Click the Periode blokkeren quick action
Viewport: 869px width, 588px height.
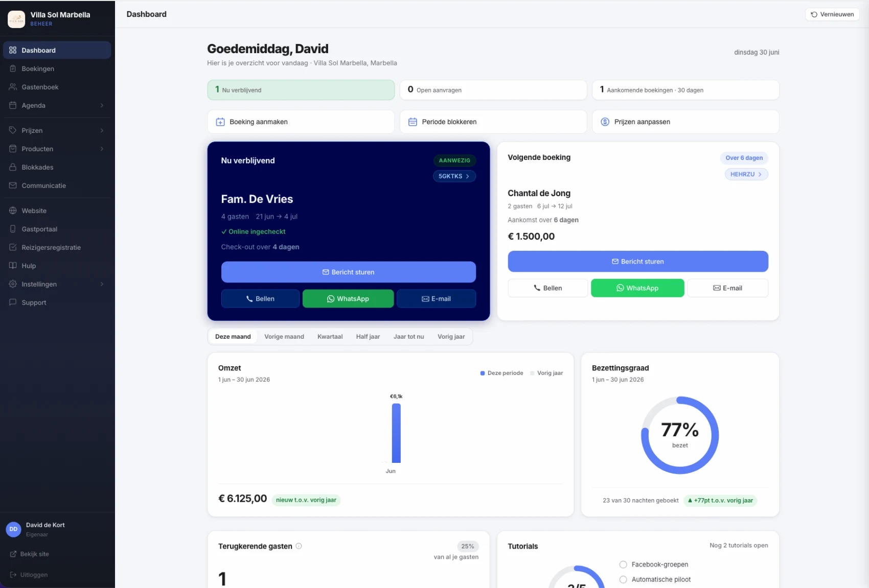(x=493, y=122)
